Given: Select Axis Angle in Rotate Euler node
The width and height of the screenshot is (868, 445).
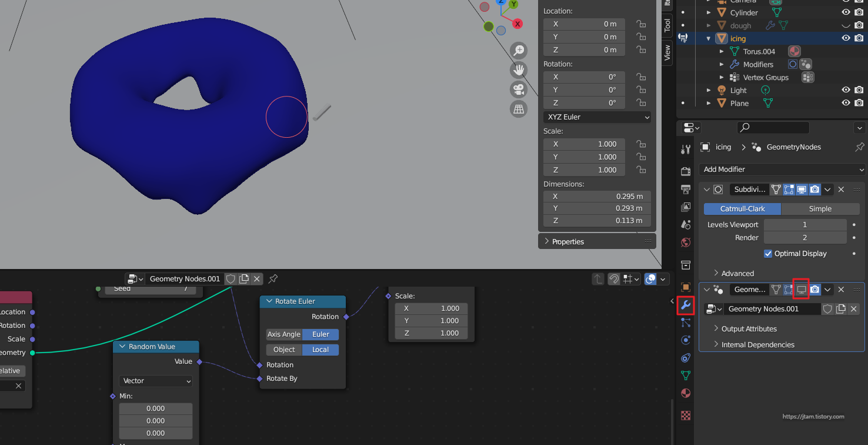Looking at the screenshot, I should click(284, 334).
